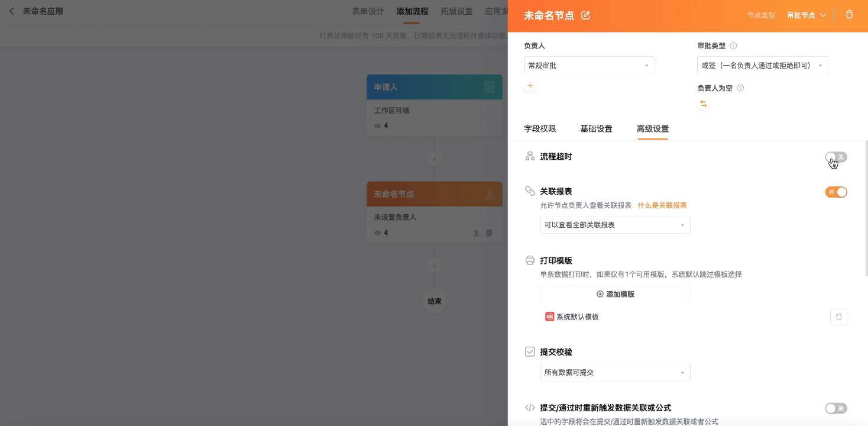Open the 可以查看全部关联报表 dropdown
868x426 pixels.
tap(615, 225)
